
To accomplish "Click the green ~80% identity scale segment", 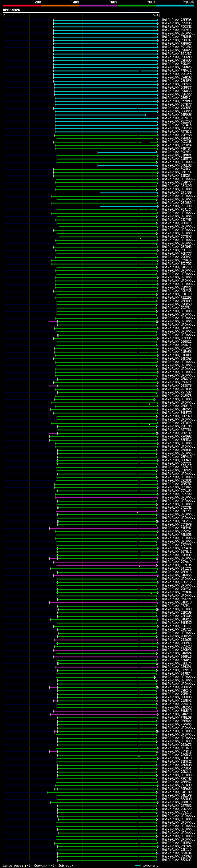I will [137, 6].
